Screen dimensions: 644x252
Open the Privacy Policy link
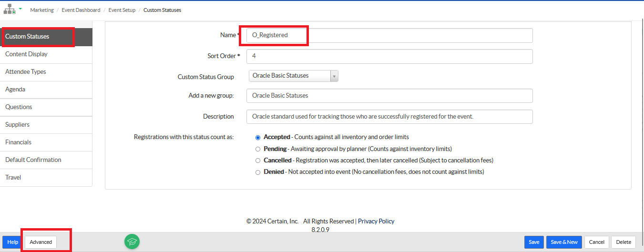[376, 221]
